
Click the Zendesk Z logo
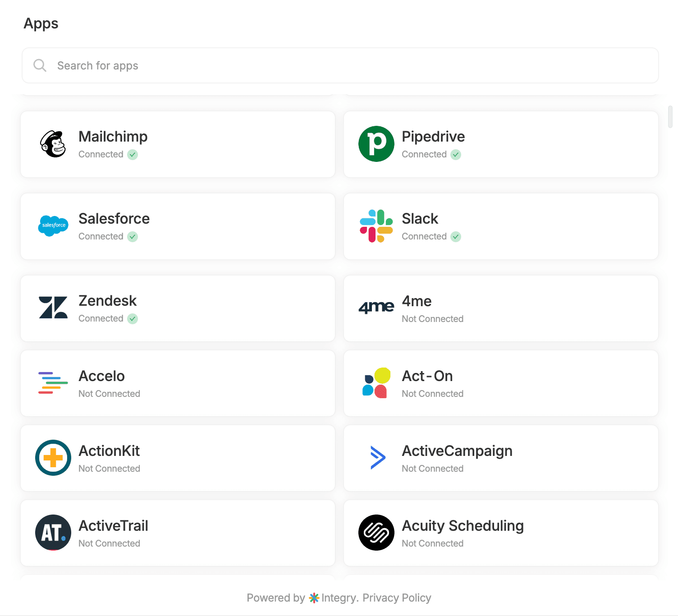(53, 308)
